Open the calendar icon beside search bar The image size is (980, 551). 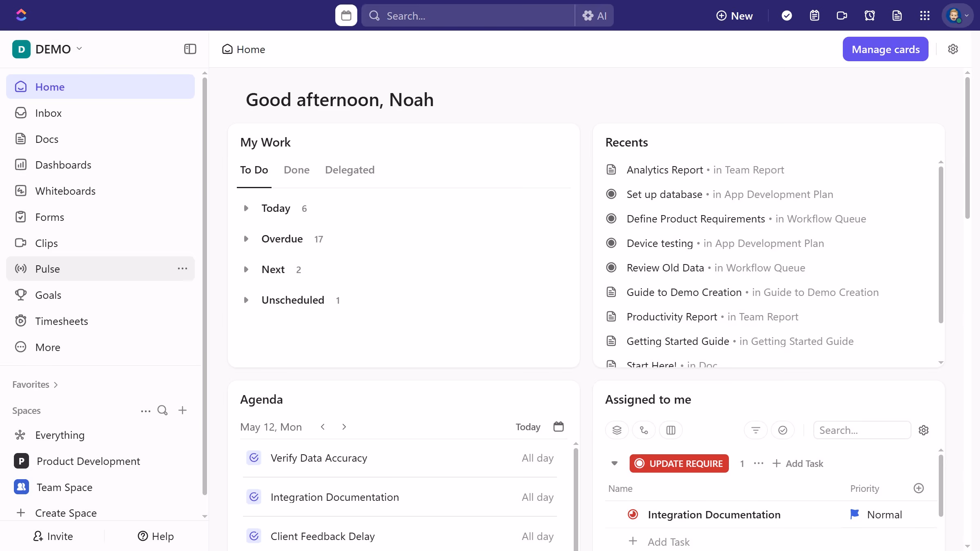pyautogui.click(x=346, y=16)
